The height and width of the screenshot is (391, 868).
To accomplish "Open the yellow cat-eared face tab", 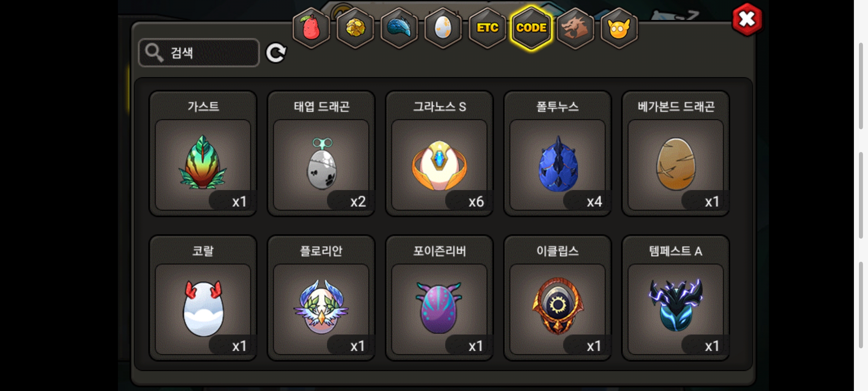I will (x=619, y=28).
